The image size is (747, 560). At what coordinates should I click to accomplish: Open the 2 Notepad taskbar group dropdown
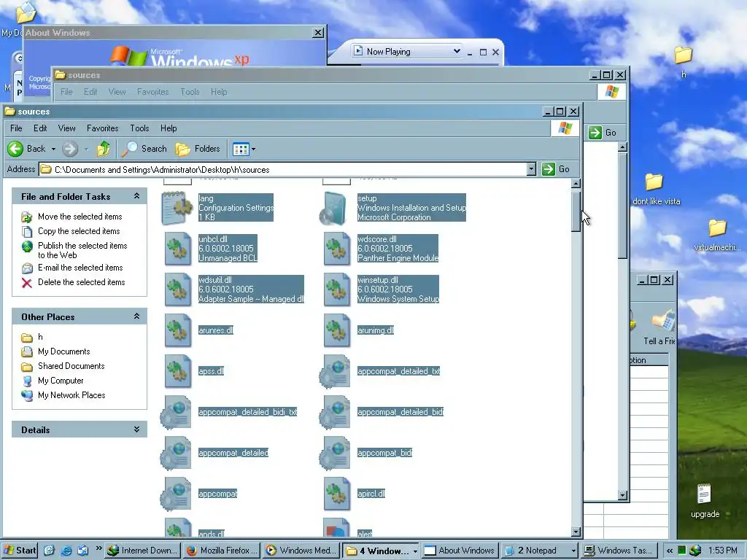point(573,551)
